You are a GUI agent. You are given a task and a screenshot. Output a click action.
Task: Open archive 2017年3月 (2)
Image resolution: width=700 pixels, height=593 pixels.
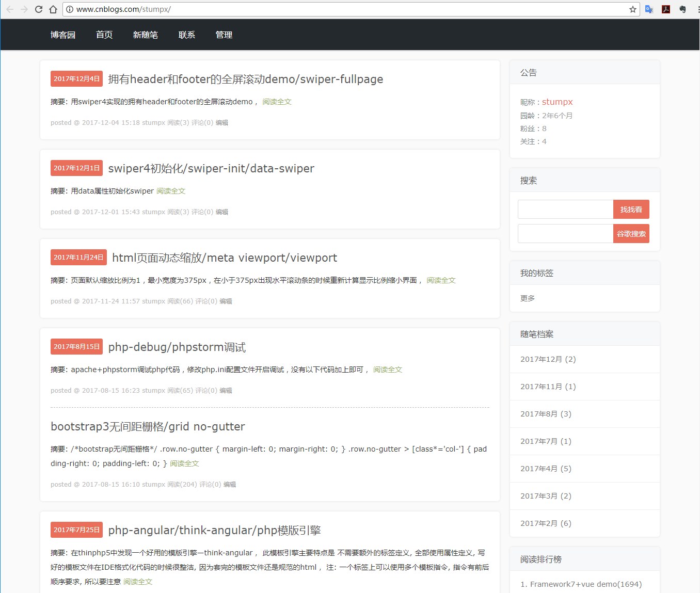point(546,496)
